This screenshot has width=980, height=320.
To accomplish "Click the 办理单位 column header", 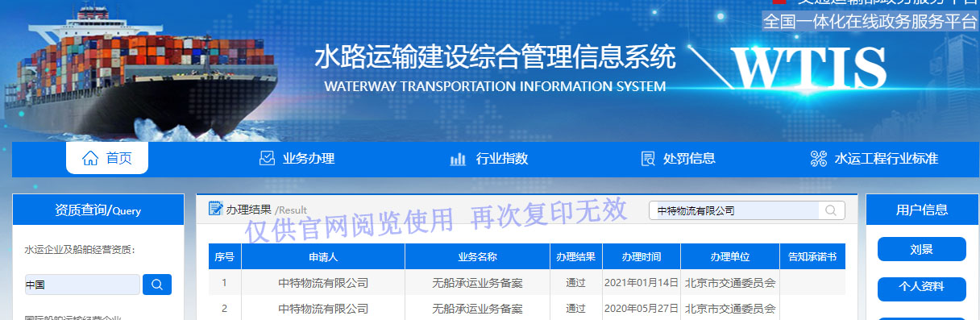I will (730, 257).
